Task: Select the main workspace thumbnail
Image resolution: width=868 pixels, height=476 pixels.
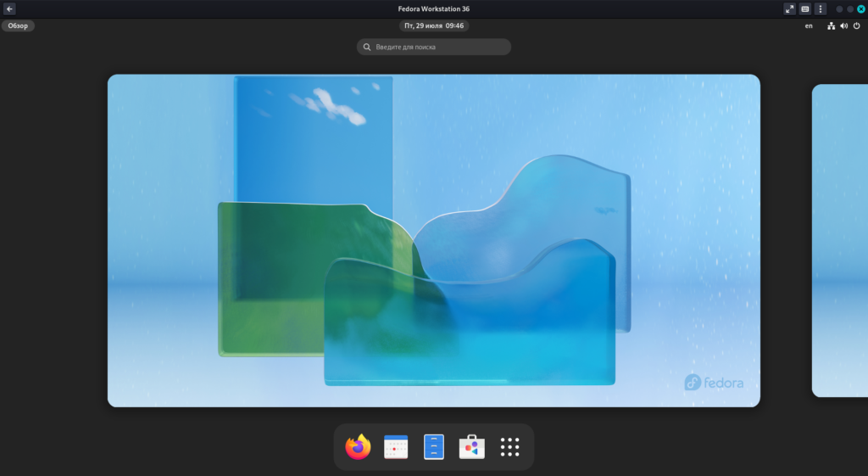Action: pyautogui.click(x=434, y=240)
